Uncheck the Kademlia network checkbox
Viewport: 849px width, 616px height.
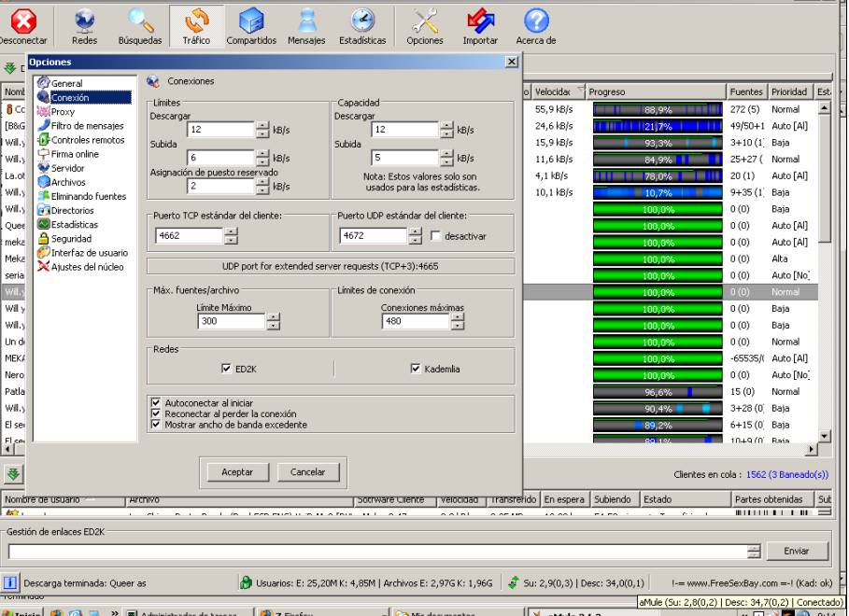416,370
